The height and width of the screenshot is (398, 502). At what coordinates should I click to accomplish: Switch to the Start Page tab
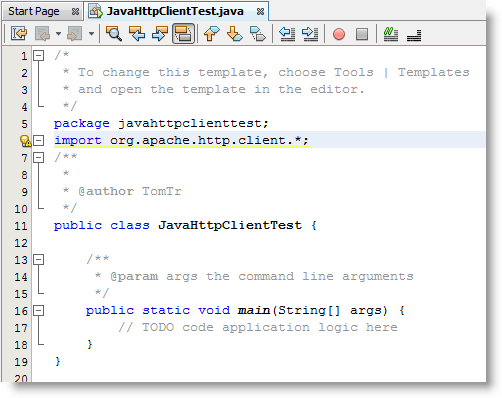34,11
